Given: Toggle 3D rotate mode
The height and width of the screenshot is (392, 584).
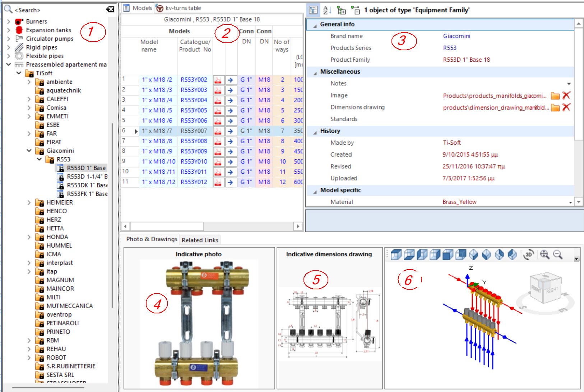Looking at the screenshot, I should click(x=529, y=255).
